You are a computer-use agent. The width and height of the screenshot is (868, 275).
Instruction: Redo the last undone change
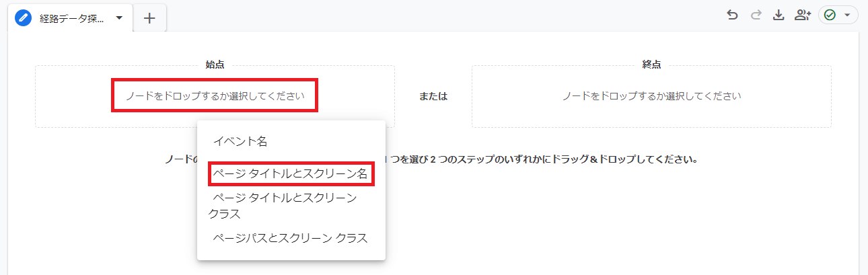click(x=756, y=15)
